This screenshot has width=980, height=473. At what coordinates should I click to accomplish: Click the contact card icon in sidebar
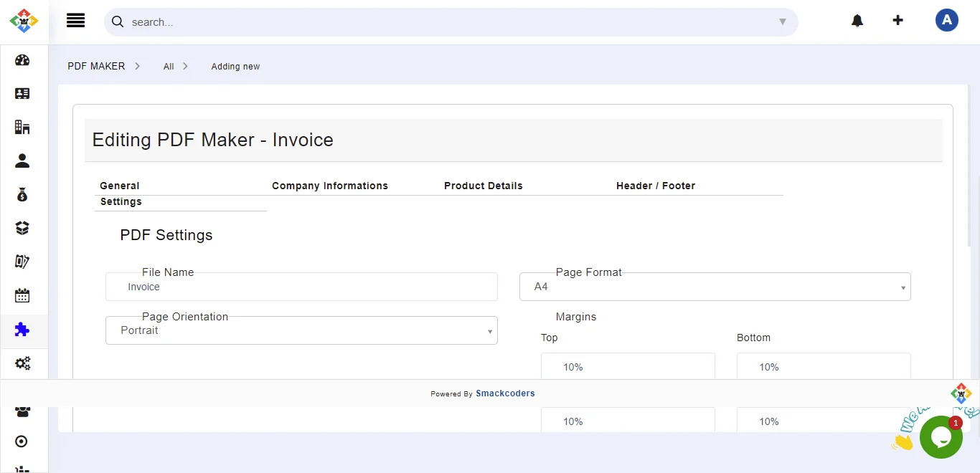tap(22, 94)
